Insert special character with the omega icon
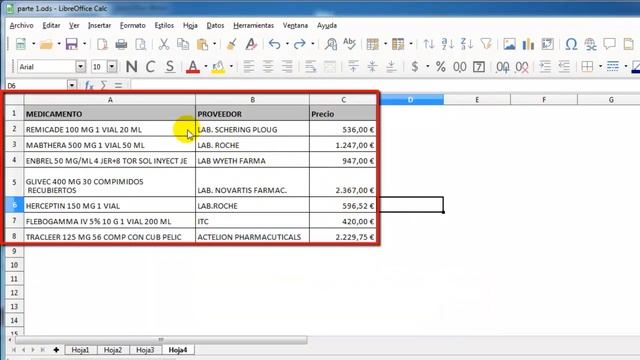 coord(571,44)
